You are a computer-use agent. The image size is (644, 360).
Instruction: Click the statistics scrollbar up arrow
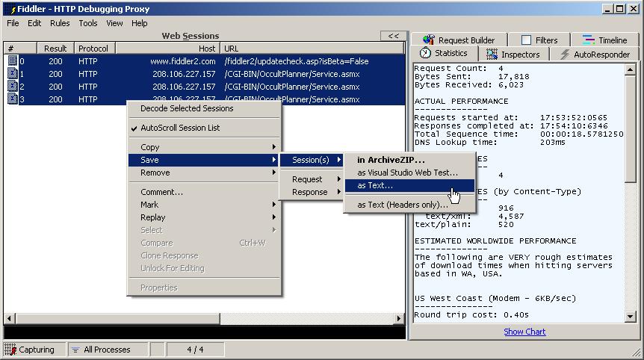click(630, 69)
